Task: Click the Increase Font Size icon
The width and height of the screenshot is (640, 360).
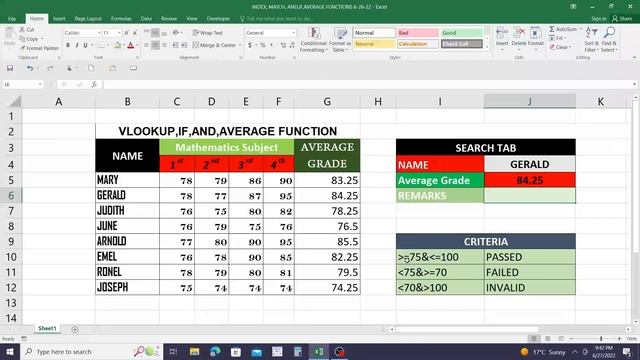Action: 127,33
